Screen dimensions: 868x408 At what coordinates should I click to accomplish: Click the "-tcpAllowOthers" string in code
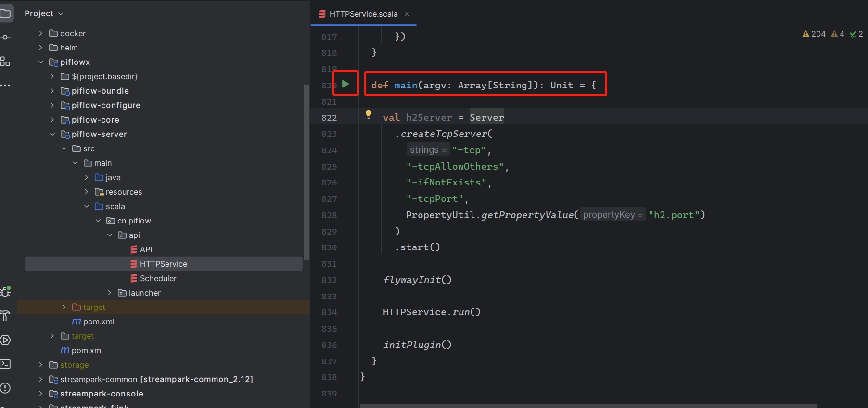coord(455,166)
